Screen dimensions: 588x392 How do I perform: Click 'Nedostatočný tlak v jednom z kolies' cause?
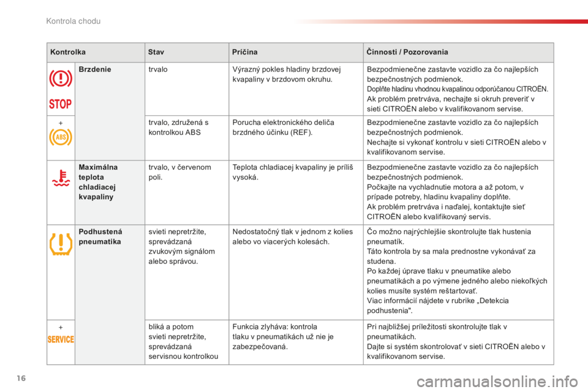(293, 236)
